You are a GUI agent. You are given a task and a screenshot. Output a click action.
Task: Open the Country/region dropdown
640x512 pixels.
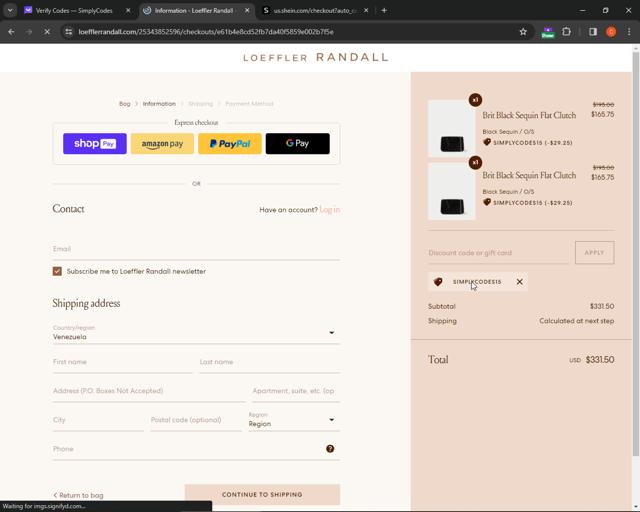pos(196,333)
